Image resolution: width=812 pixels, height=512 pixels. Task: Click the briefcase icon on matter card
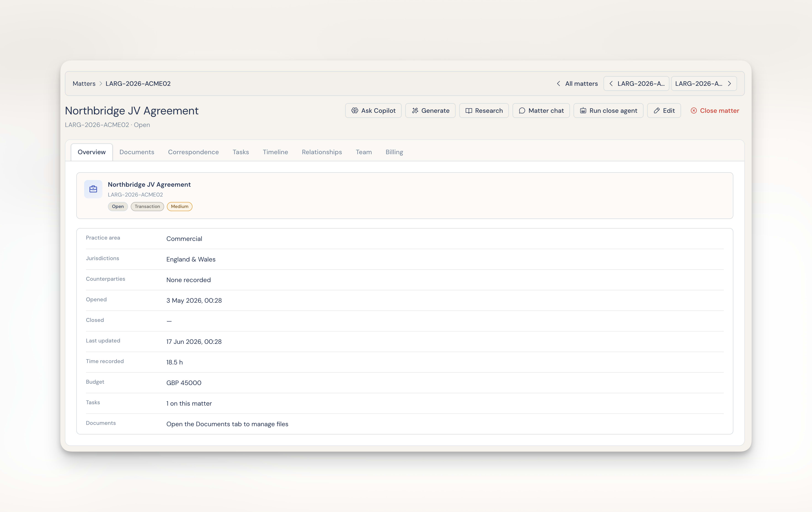[x=93, y=189]
